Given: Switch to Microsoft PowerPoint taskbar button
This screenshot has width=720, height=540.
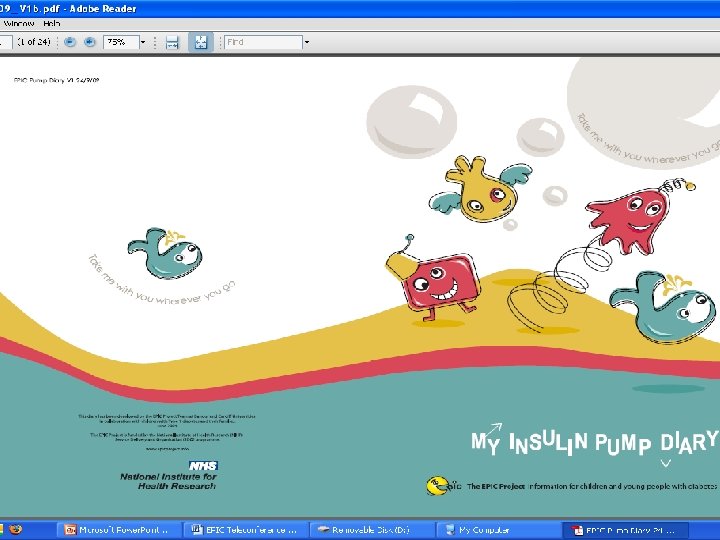Looking at the screenshot, I should point(119,530).
